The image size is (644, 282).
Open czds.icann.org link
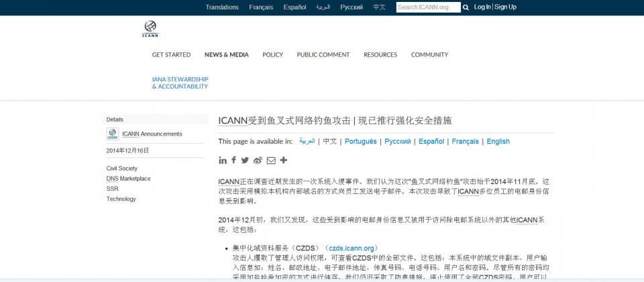pyautogui.click(x=352, y=248)
